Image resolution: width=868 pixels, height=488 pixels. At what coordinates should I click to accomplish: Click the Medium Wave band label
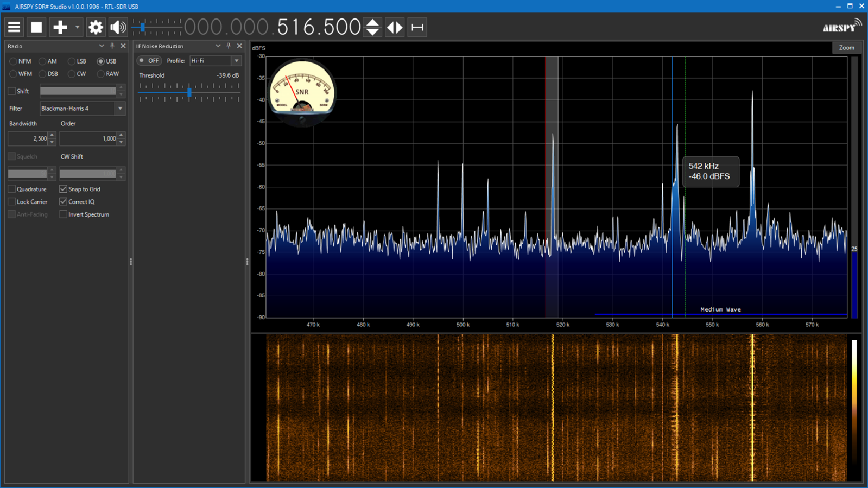point(720,309)
